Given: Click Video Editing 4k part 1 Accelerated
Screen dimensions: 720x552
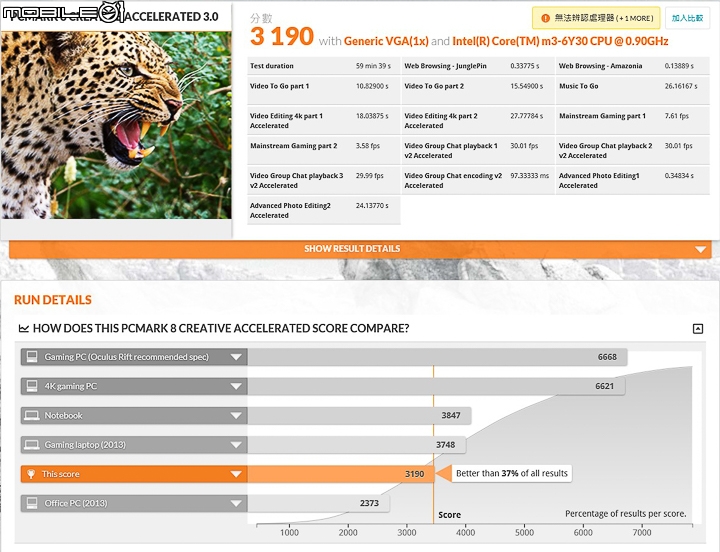Looking at the screenshot, I should point(287,121).
